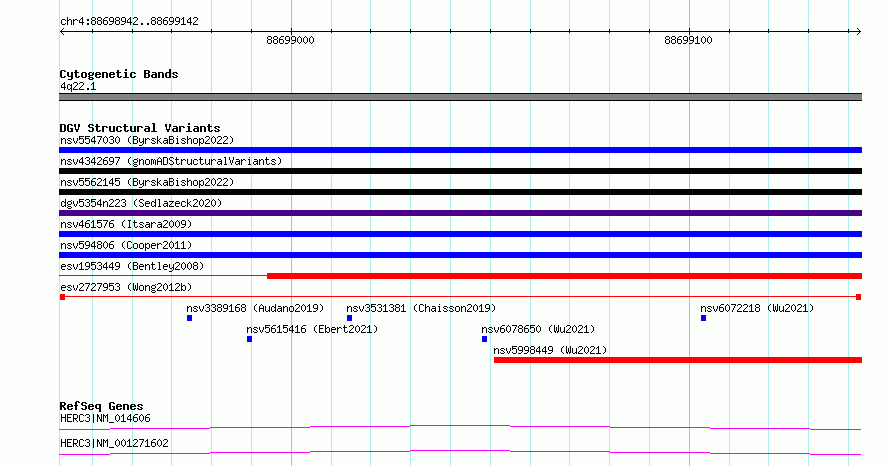This screenshot has width=890, height=466.
Task: Select blue marker under nsv6072218
Action: pos(703,318)
